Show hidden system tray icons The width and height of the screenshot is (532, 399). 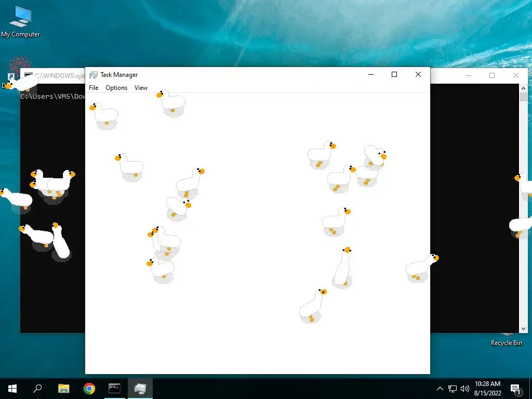point(440,389)
